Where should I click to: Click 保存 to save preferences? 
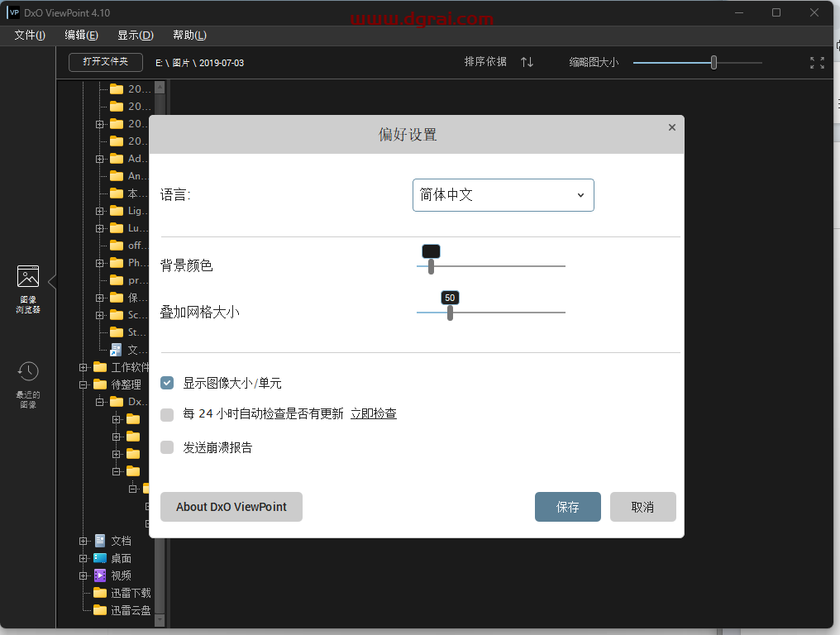(x=568, y=507)
